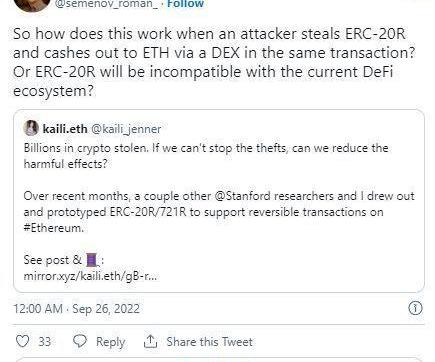The image size is (435, 362).
Task: Follow the @semenov_roman_ account
Action: click(x=185, y=4)
